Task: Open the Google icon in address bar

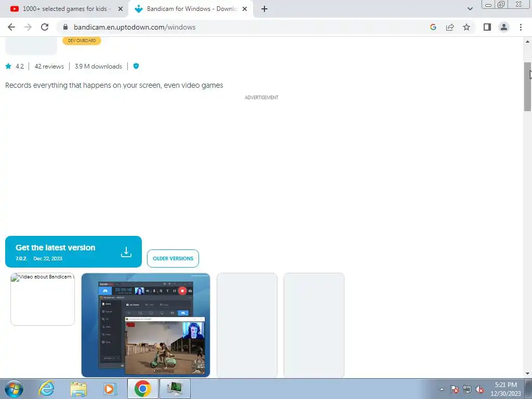Action: tap(433, 27)
